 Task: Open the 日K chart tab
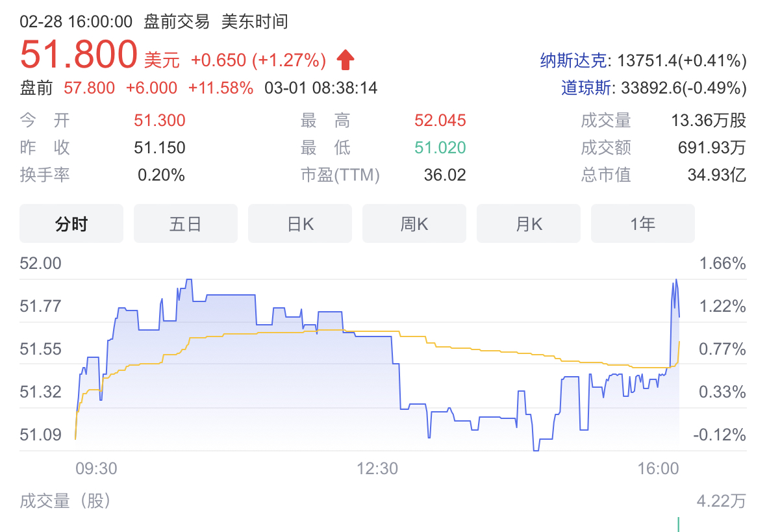[300, 224]
